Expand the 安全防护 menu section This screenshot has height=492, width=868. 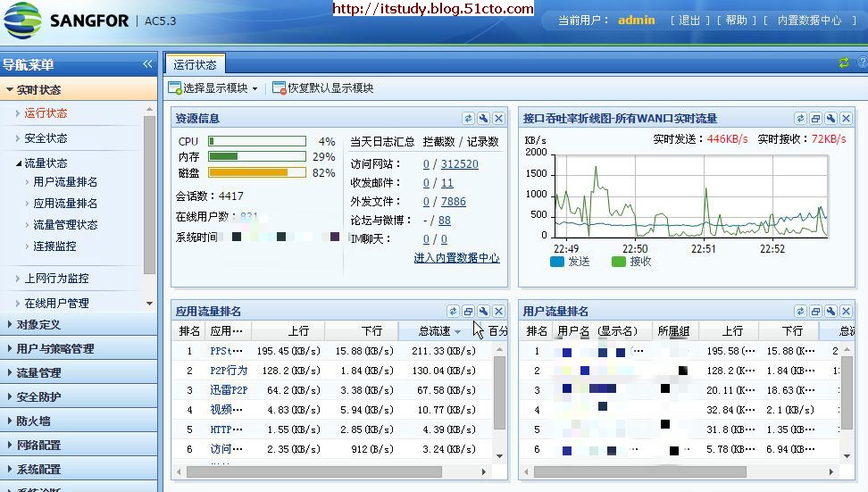[79, 396]
